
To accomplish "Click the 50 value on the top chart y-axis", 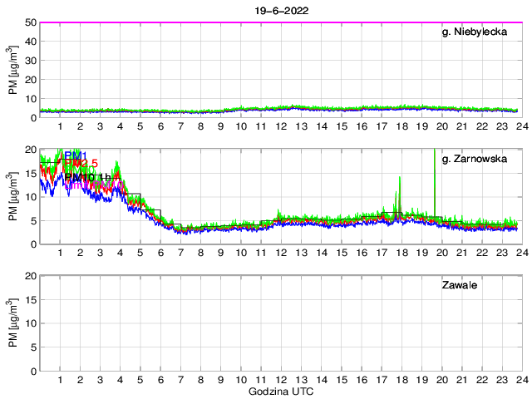I will [29, 22].
